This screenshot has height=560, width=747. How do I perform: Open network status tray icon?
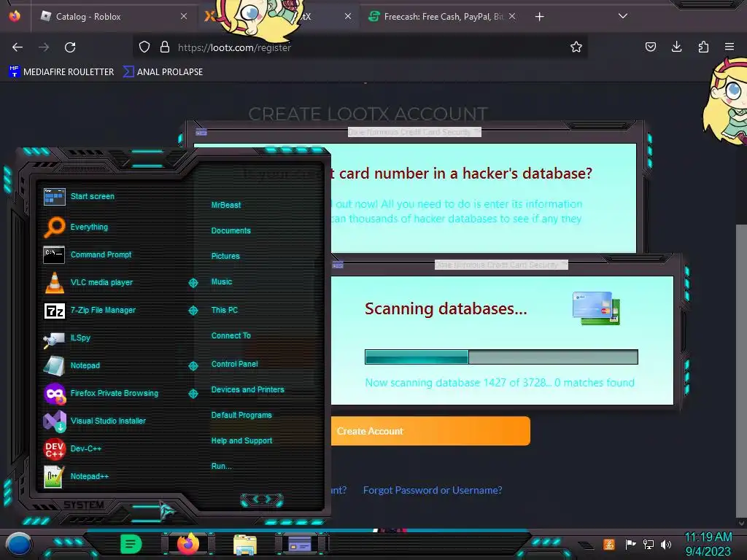(649, 544)
